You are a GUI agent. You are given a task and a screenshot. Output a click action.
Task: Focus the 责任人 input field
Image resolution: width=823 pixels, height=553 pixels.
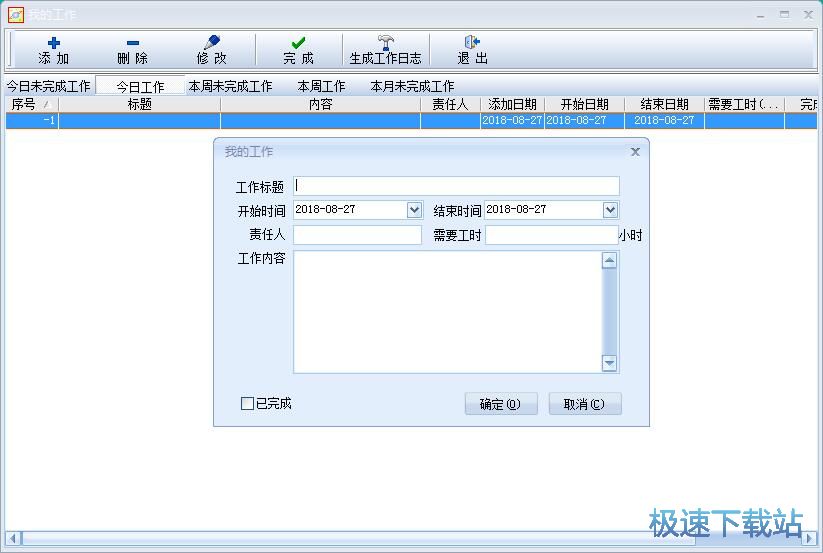(x=357, y=235)
